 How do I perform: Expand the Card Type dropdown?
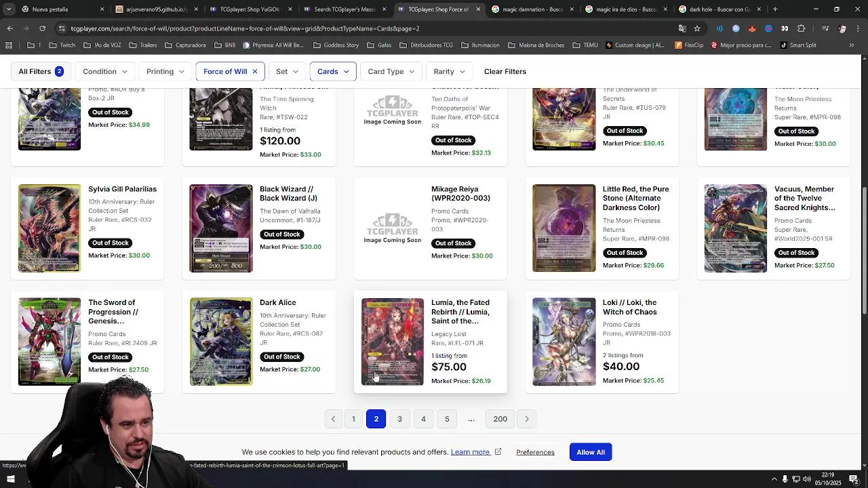click(x=391, y=71)
